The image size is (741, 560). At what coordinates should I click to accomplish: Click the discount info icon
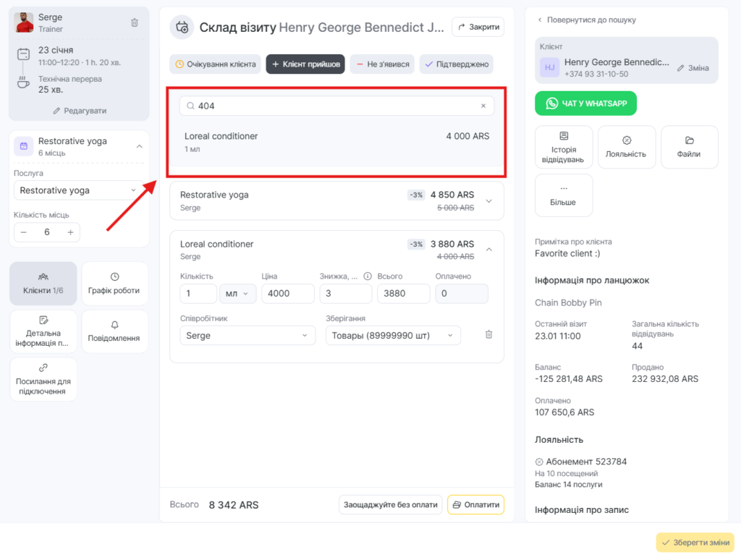(x=367, y=276)
